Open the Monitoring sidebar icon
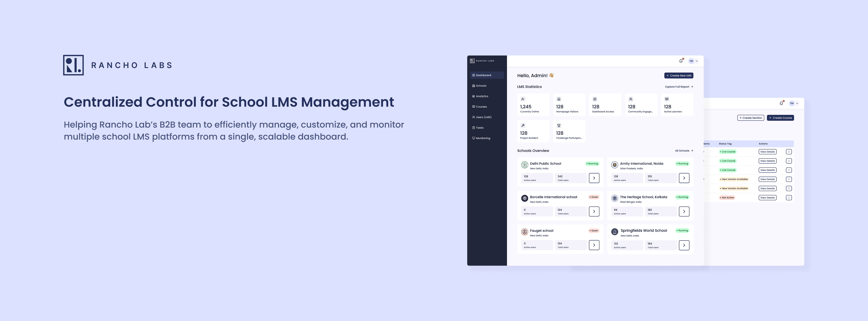The width and height of the screenshot is (868, 321). (473, 138)
